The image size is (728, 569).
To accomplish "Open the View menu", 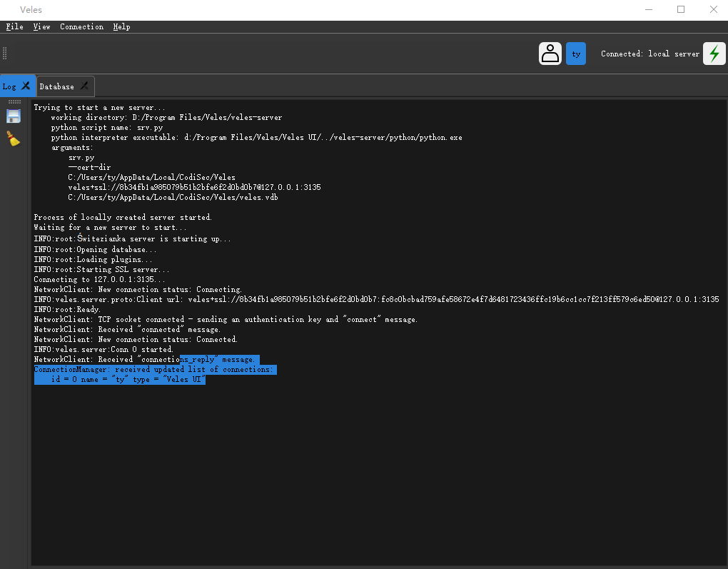I will point(41,26).
